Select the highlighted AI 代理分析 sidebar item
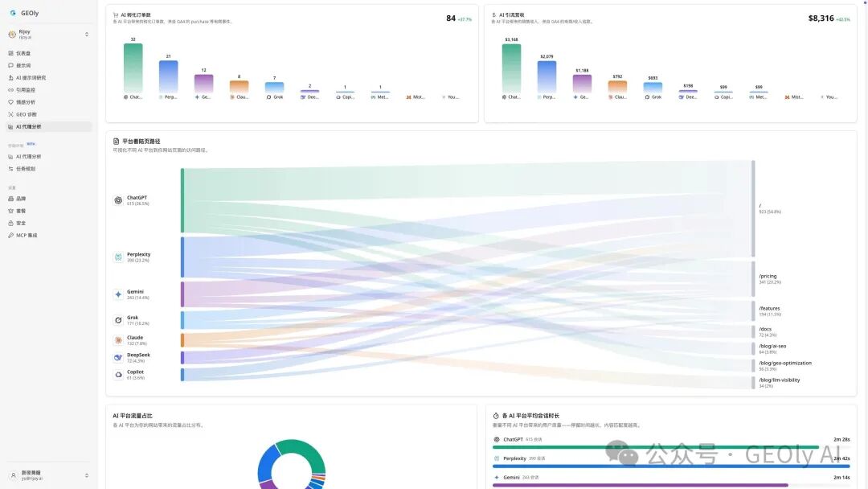The image size is (868, 489). pyautogui.click(x=49, y=126)
